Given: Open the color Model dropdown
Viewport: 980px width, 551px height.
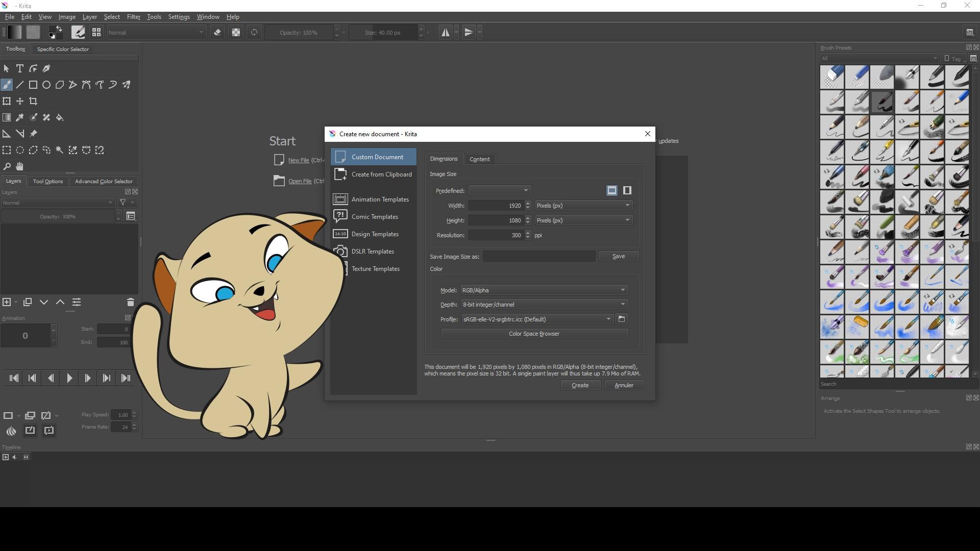Looking at the screenshot, I should pyautogui.click(x=543, y=290).
